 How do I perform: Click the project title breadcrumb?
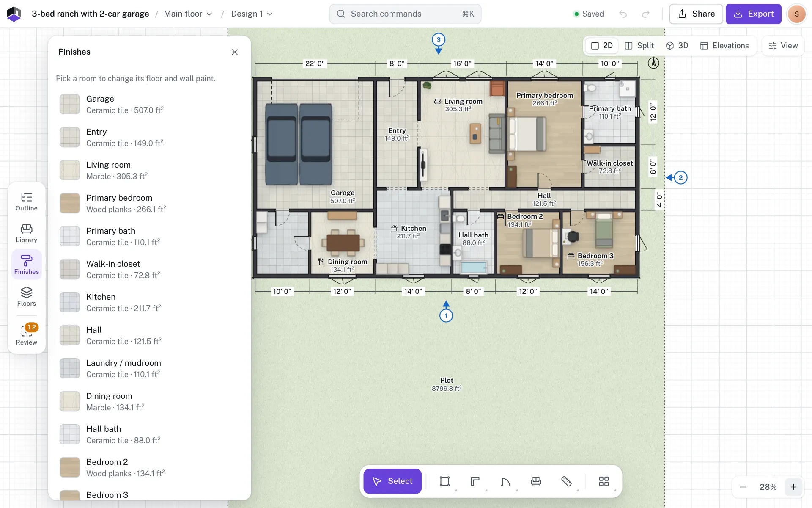point(91,14)
